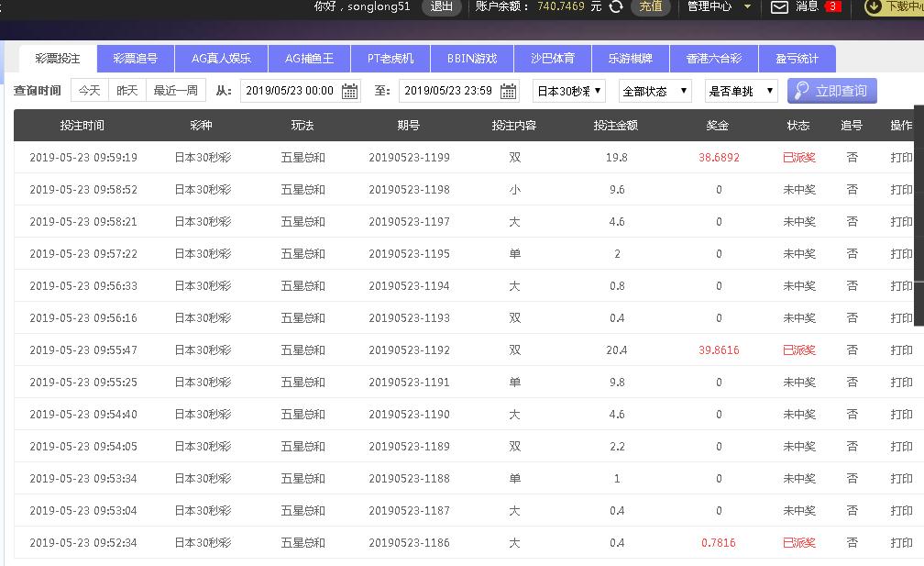Click 打印 for issue 20190523-1191
The width and height of the screenshot is (924, 566).
[901, 382]
